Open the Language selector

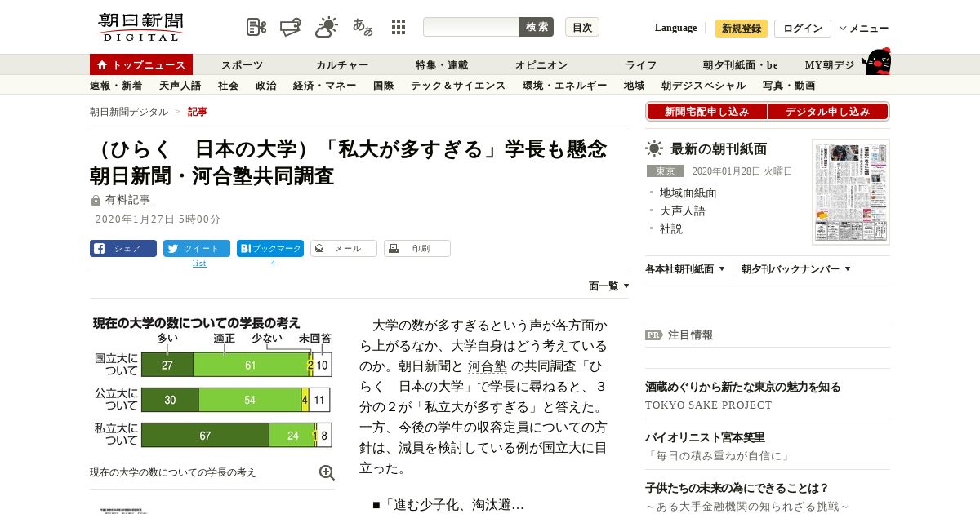675,28
